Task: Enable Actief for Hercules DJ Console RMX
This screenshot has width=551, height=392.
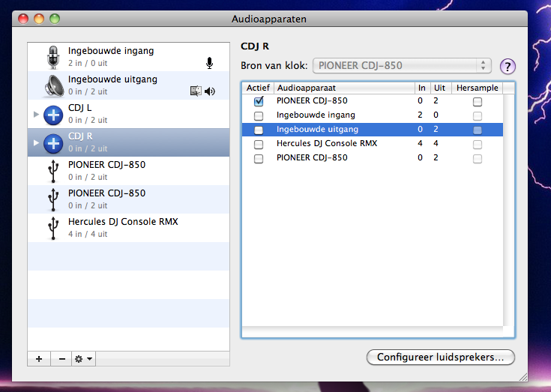Action: (259, 144)
